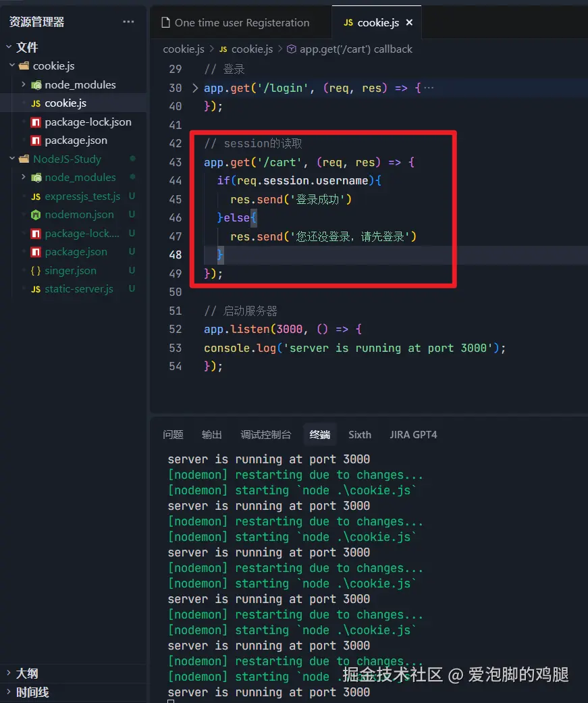The width and height of the screenshot is (588, 703).
Task: Expand the 时间线 timeline section
Action: pos(9,692)
